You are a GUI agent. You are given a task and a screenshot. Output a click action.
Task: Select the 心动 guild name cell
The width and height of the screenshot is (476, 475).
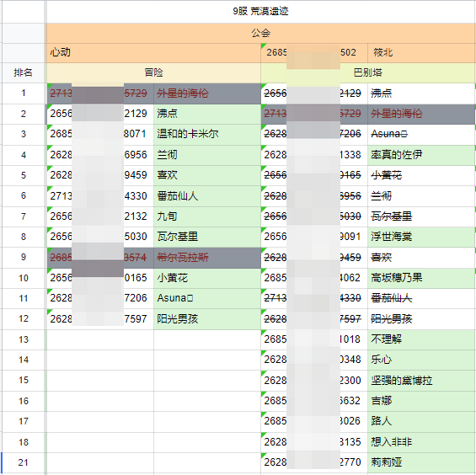[x=153, y=53]
